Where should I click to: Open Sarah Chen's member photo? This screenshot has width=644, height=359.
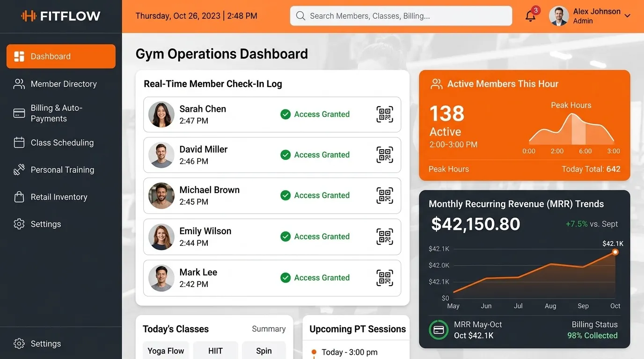(x=161, y=115)
